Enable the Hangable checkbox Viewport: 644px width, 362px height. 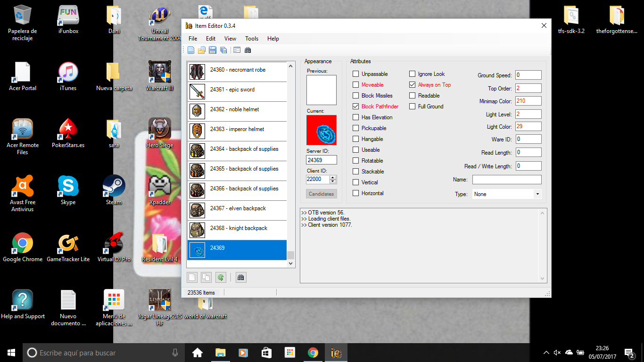[356, 139]
